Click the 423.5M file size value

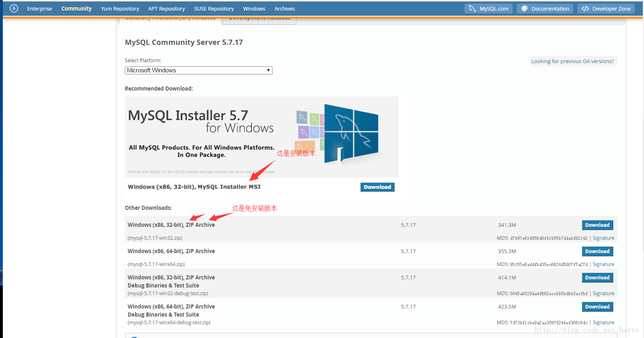507,307
